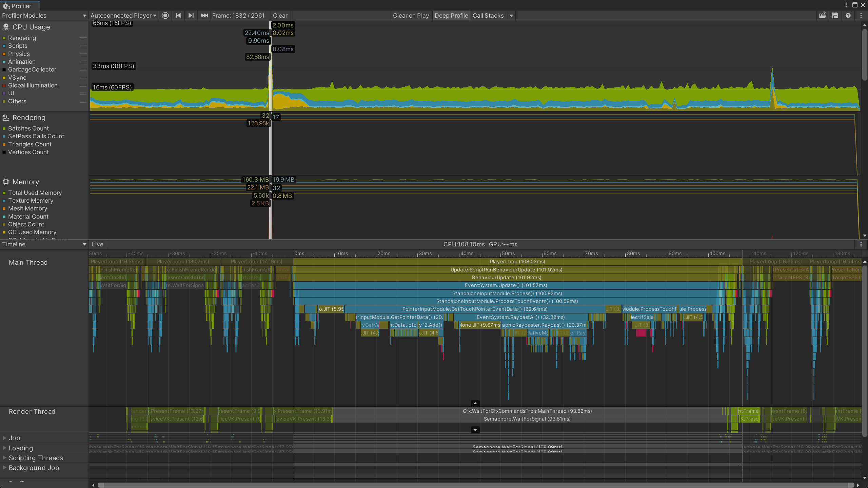The width and height of the screenshot is (868, 488).
Task: Save profiler data to disk
Action: [x=835, y=16]
